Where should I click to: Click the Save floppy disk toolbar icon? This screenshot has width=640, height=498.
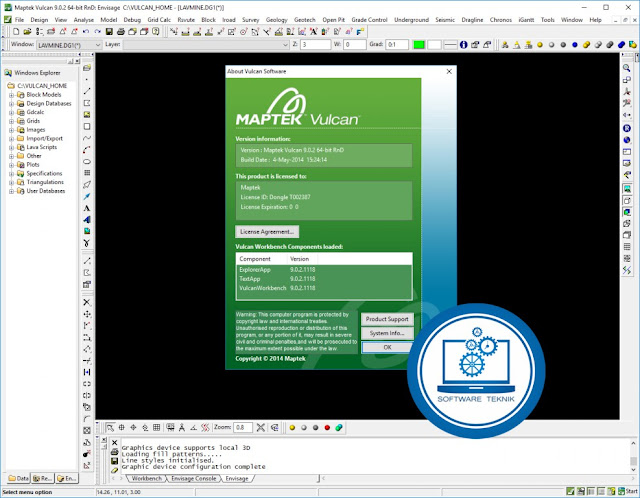point(109,31)
